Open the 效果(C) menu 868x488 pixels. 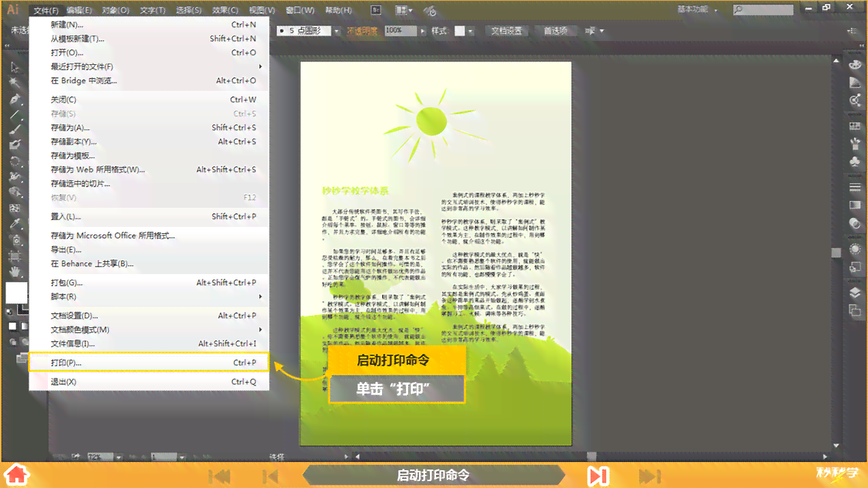click(x=225, y=10)
